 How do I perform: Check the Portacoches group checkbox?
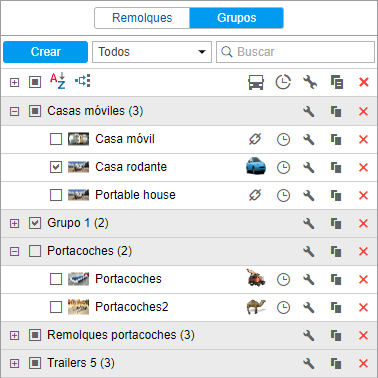coord(35,251)
